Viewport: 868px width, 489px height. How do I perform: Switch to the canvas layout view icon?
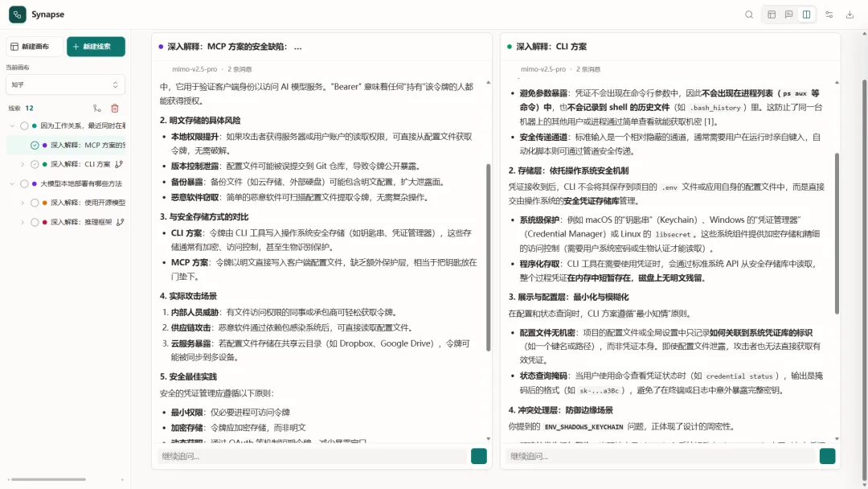[772, 15]
